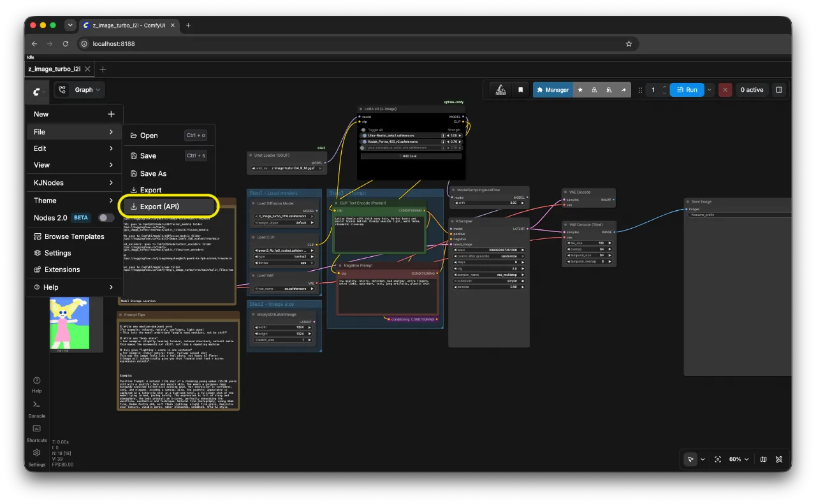Select the pointer tool in bottom toolbar
This screenshot has width=816, height=504.
(690, 459)
